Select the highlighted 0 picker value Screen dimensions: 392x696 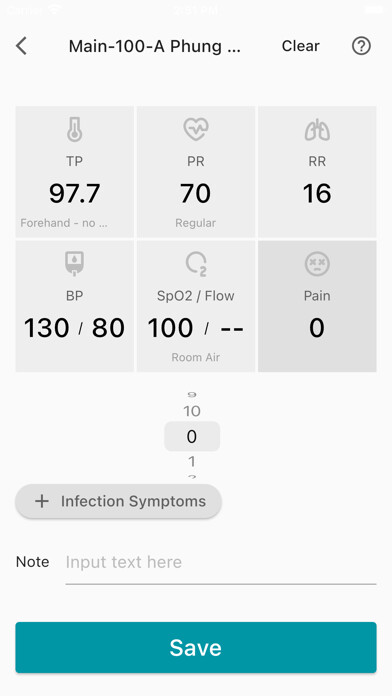(x=192, y=436)
